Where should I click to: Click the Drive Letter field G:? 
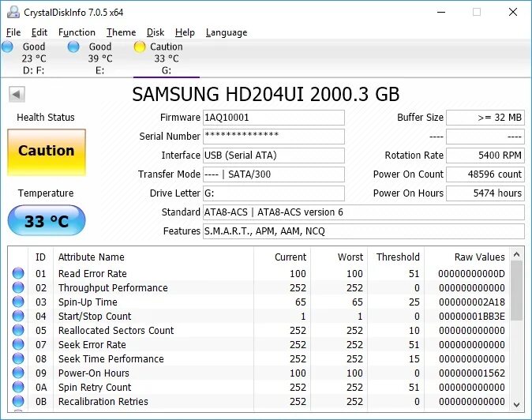273,193
